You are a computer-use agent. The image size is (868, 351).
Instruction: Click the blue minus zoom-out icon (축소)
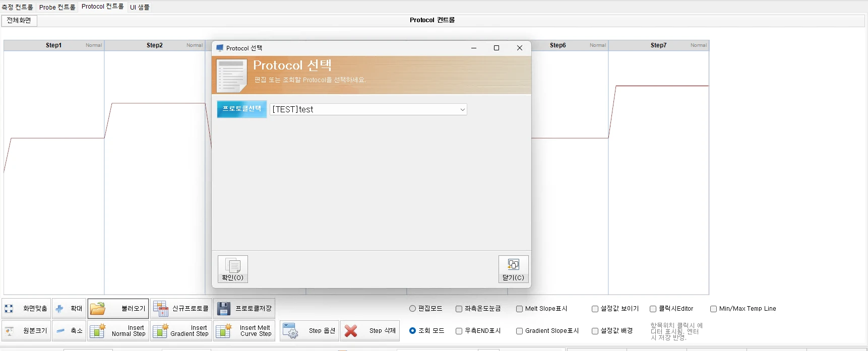tap(60, 331)
